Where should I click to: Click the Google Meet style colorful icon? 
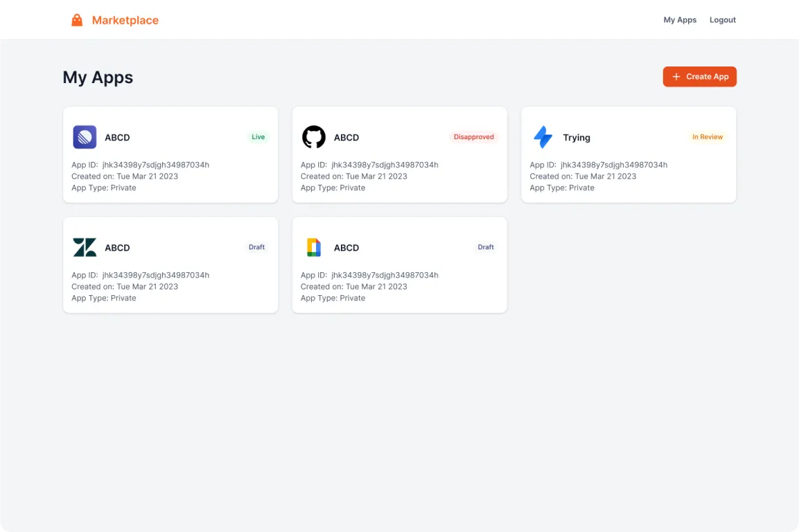pos(314,247)
